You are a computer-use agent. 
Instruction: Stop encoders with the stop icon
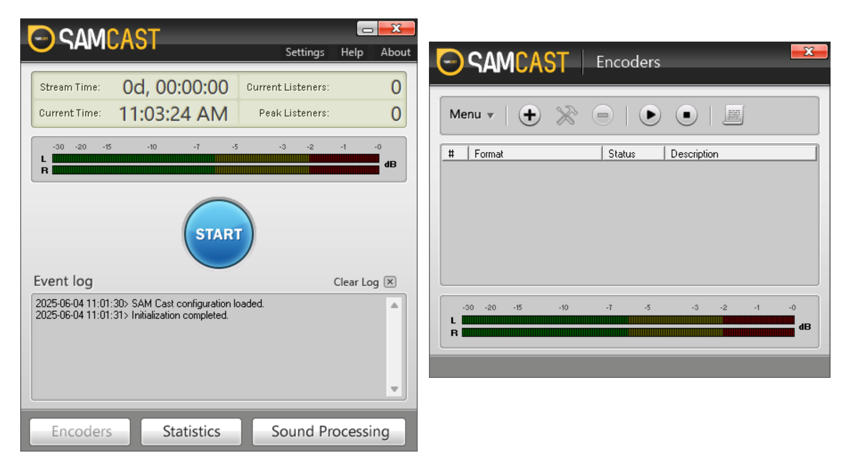click(686, 115)
